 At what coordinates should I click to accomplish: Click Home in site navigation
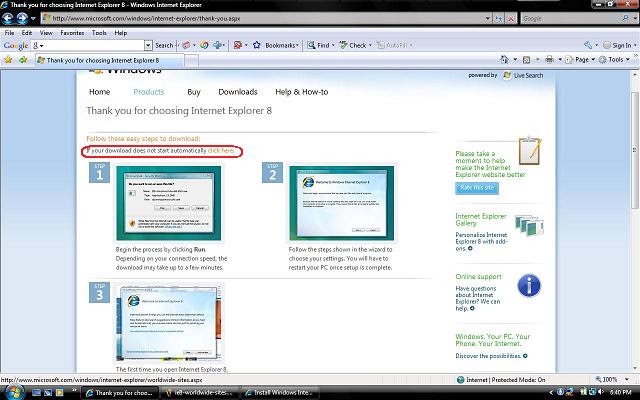click(x=100, y=92)
